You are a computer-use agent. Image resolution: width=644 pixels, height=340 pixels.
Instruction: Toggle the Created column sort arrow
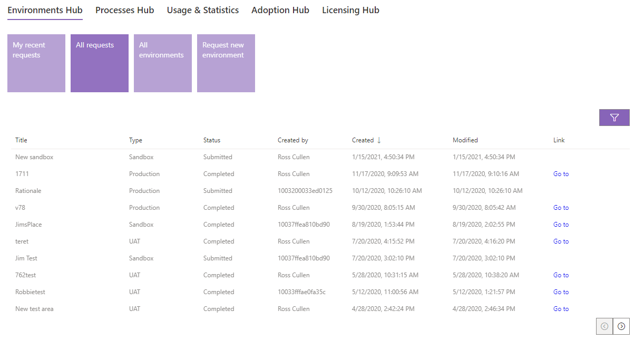point(378,140)
